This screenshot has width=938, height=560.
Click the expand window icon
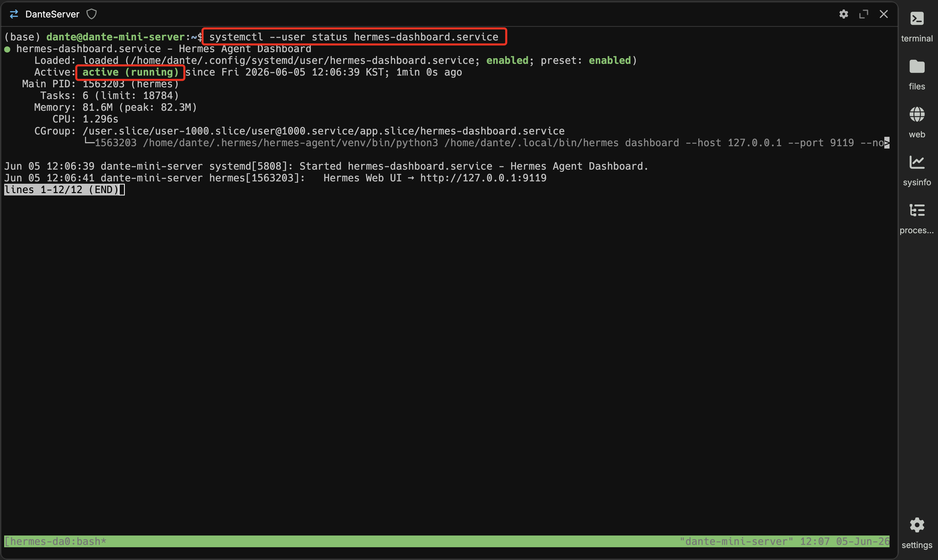pyautogui.click(x=864, y=14)
